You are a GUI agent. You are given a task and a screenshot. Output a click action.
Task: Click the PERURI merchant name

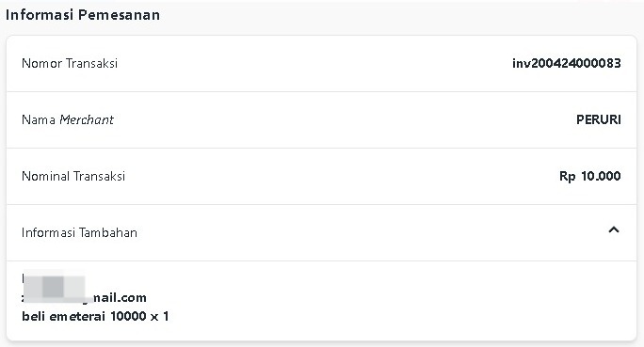click(x=599, y=119)
